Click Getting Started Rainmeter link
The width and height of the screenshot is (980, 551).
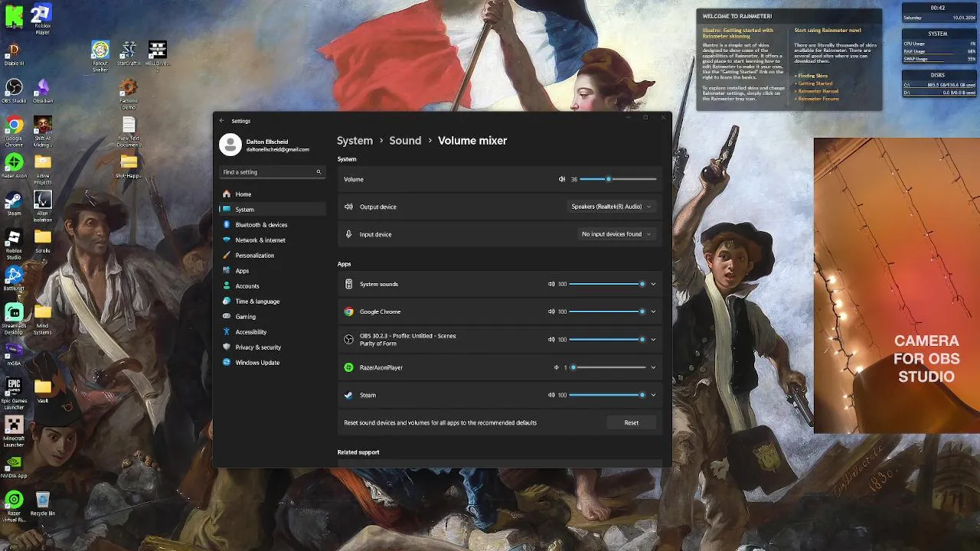click(x=815, y=83)
